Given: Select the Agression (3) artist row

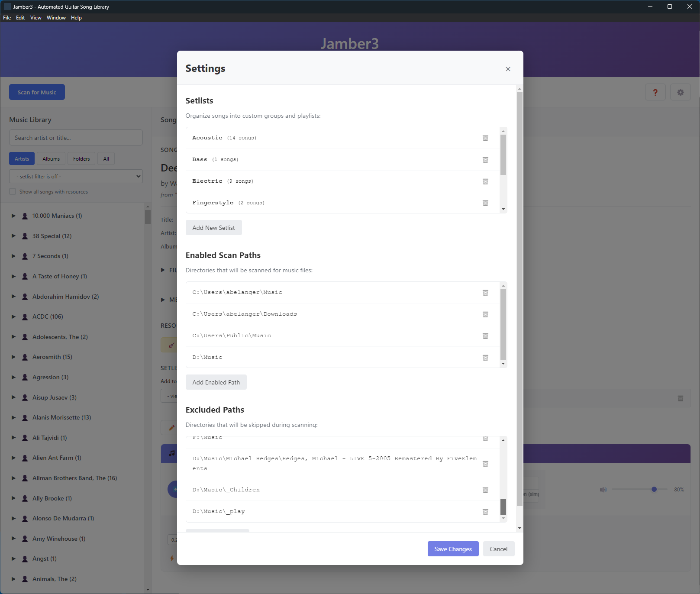Looking at the screenshot, I should click(x=72, y=377).
